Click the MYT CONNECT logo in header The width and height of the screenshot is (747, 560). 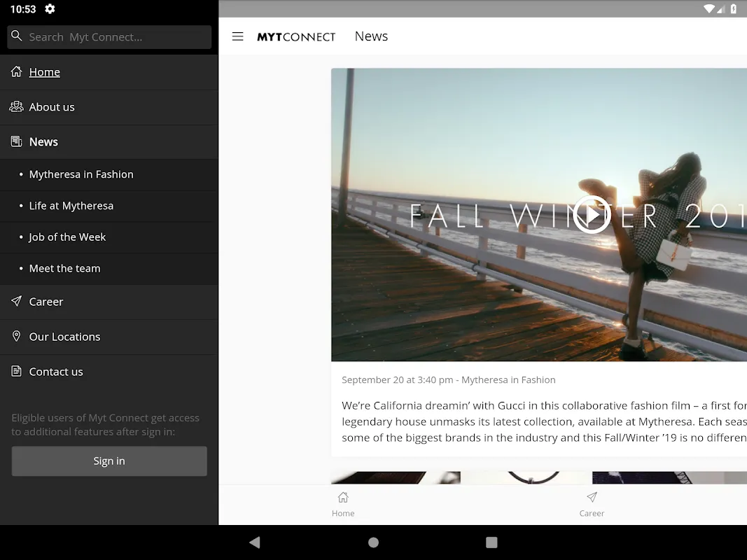[x=296, y=37]
